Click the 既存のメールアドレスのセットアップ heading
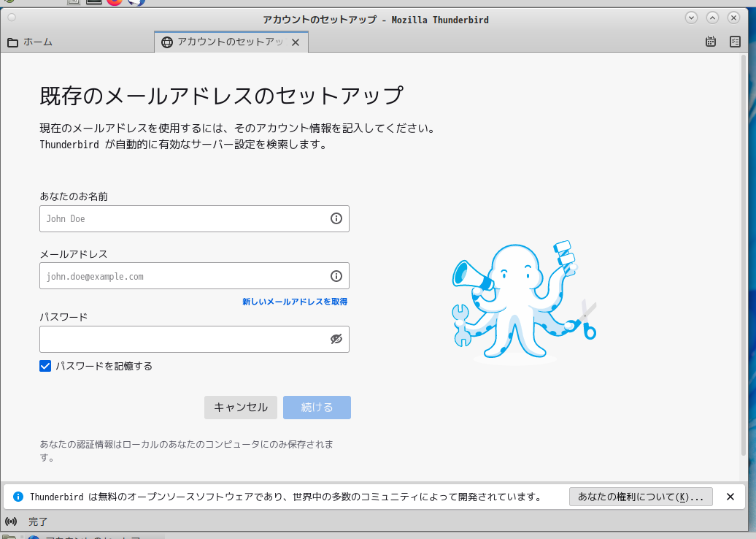The height and width of the screenshot is (539, 756). (221, 96)
